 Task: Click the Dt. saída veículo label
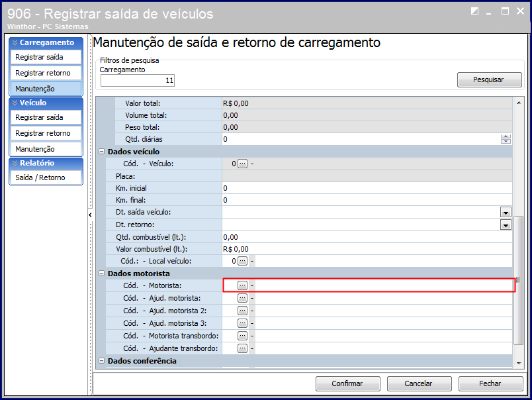[143, 212]
